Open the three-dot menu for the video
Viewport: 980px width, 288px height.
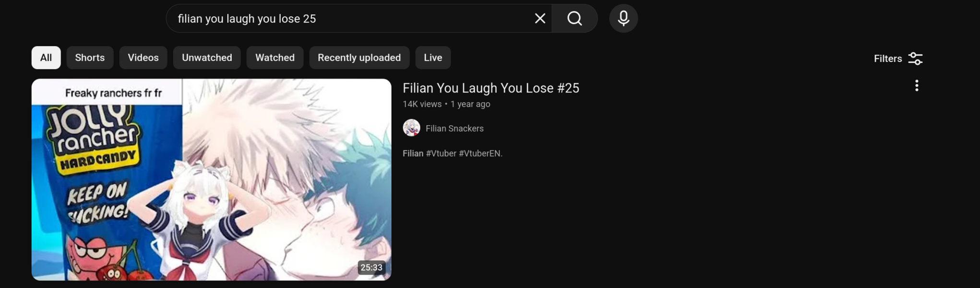[917, 86]
